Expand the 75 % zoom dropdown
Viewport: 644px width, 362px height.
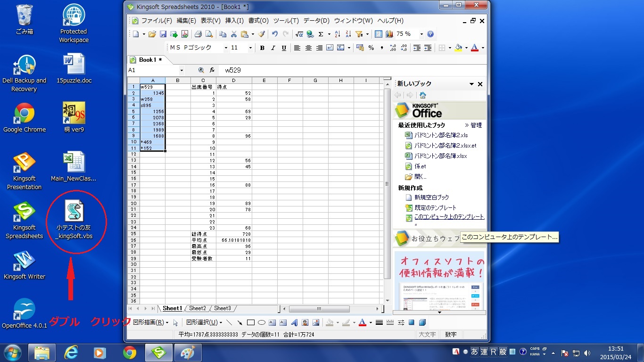coord(421,34)
